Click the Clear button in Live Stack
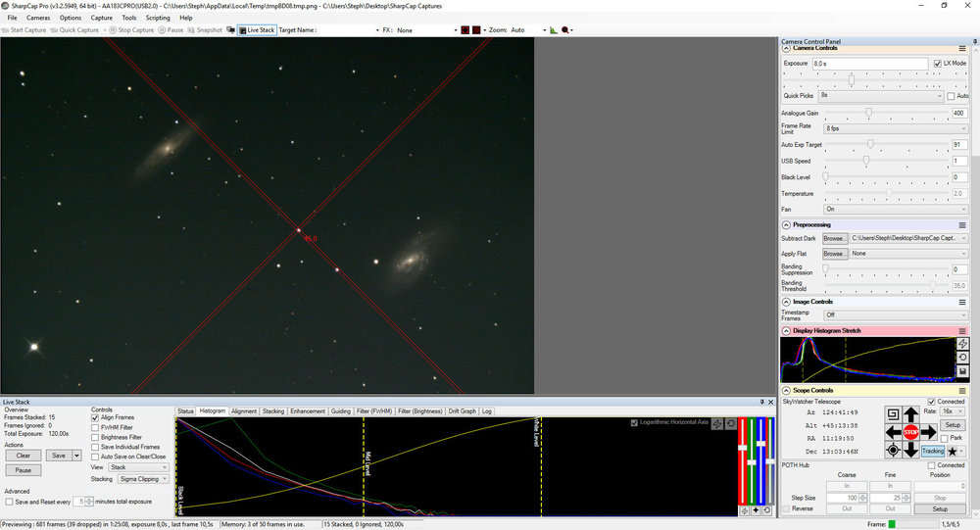This screenshot has height=530, width=980. tap(24, 456)
